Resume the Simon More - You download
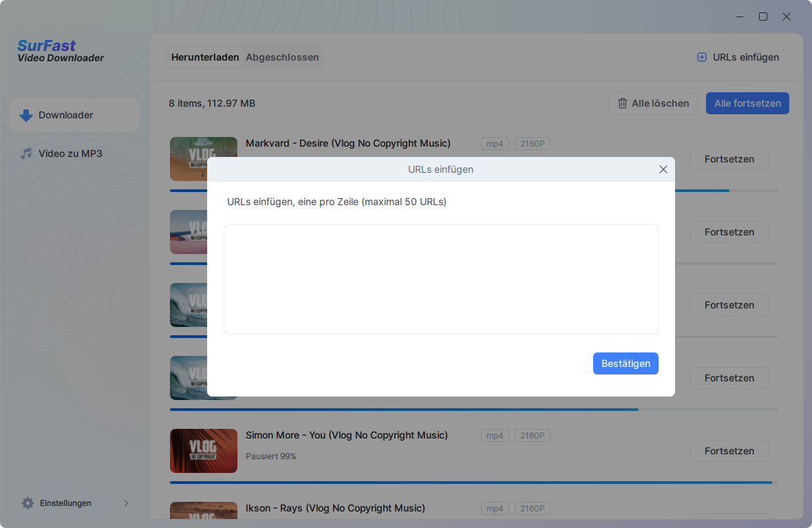Screen dimensions: 812x528 click(729, 451)
